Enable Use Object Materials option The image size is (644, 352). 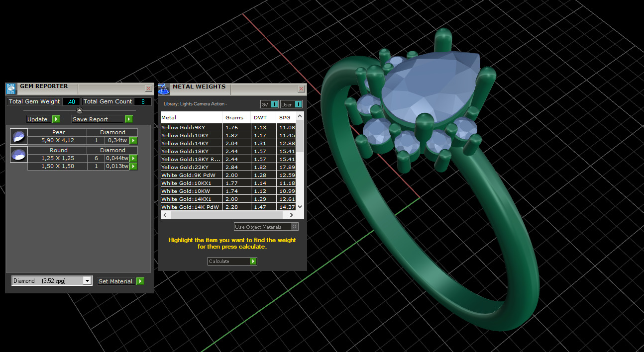pos(295,227)
